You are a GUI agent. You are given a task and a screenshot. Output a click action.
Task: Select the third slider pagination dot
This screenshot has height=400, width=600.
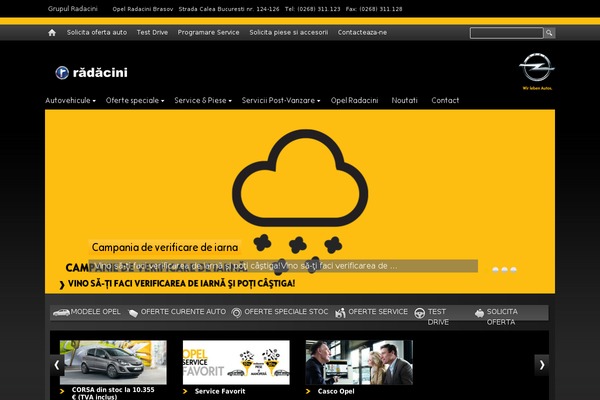pos(514,270)
